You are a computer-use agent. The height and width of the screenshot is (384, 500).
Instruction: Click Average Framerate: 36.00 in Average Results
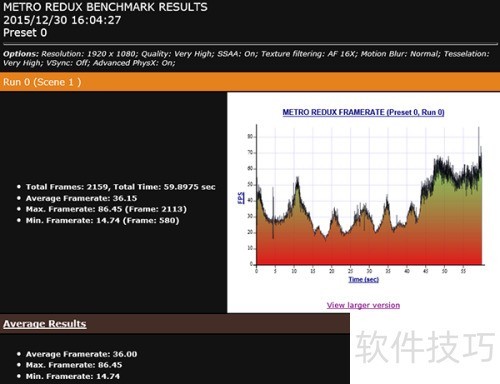click(81, 354)
